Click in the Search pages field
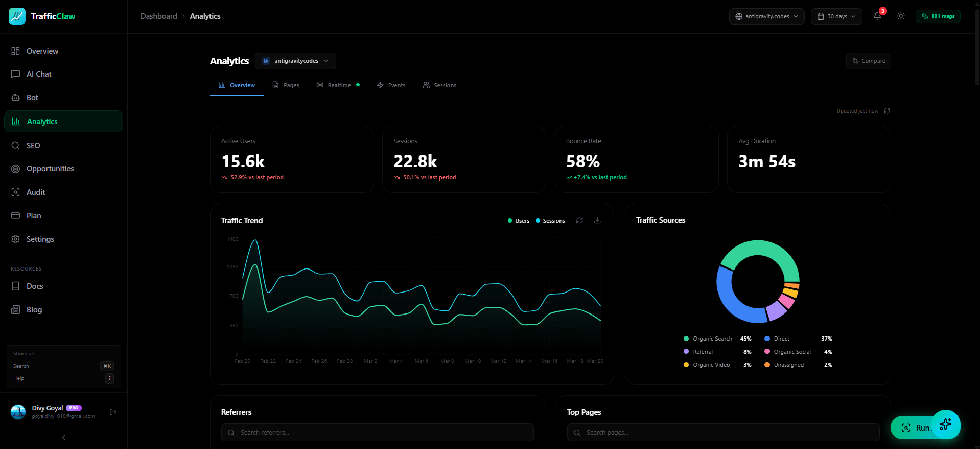980x449 pixels. pyautogui.click(x=723, y=433)
